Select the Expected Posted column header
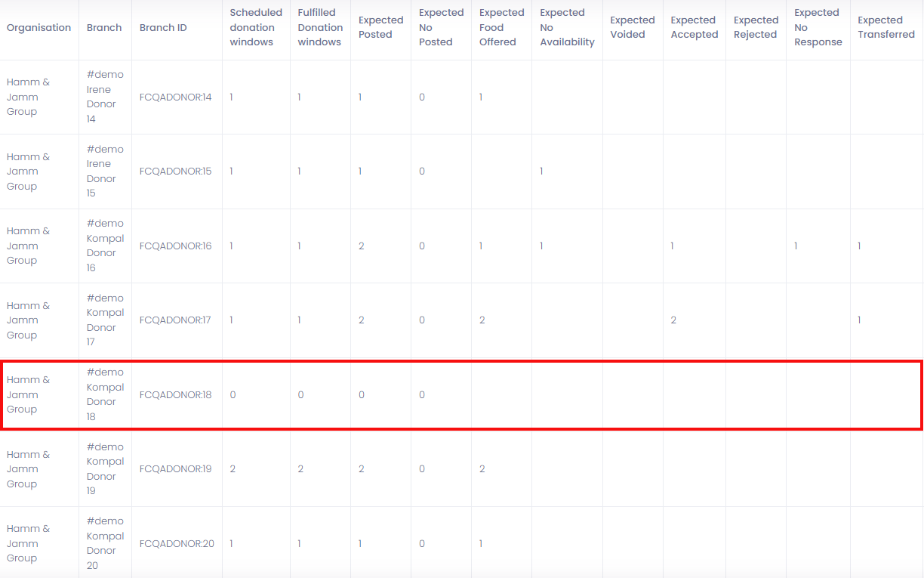Viewport: 924px width, 578px height. (x=380, y=28)
